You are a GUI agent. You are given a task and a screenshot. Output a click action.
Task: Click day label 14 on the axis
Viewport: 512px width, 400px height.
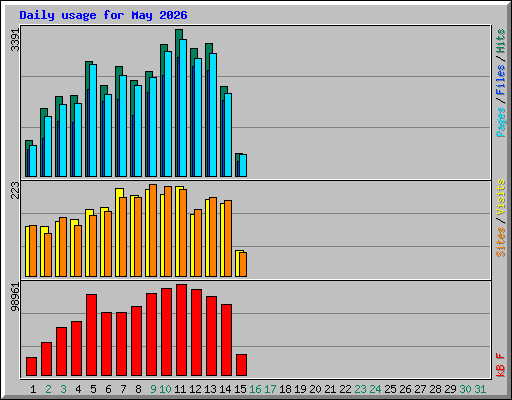pyautogui.click(x=225, y=389)
